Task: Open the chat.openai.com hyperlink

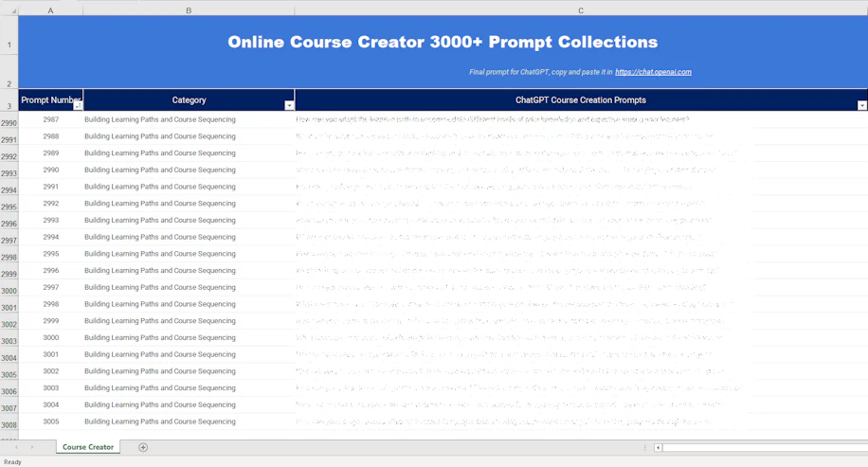Action: coord(653,72)
